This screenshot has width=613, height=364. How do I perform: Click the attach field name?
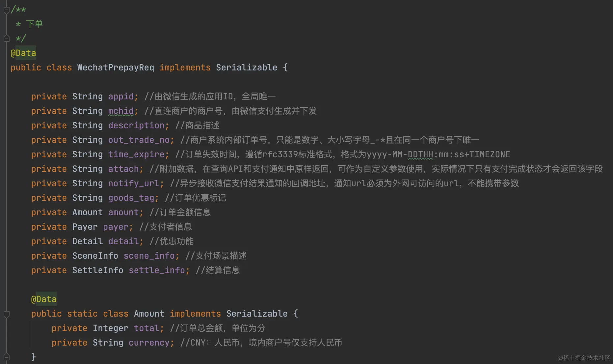(123, 169)
